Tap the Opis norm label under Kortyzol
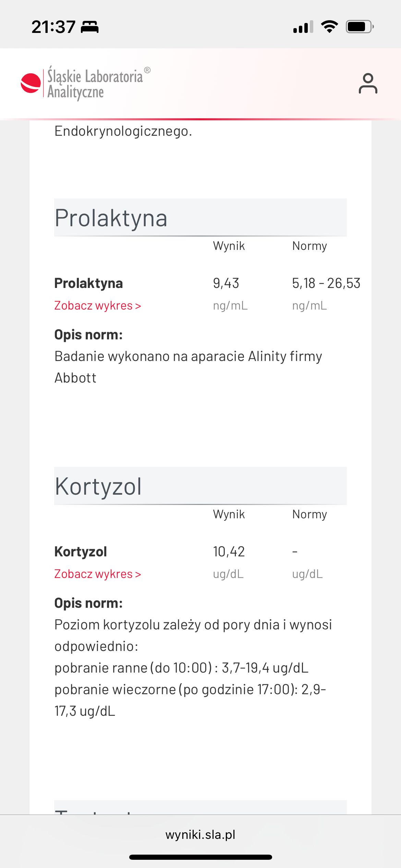Viewport: 401px width, 868px height. (x=88, y=603)
